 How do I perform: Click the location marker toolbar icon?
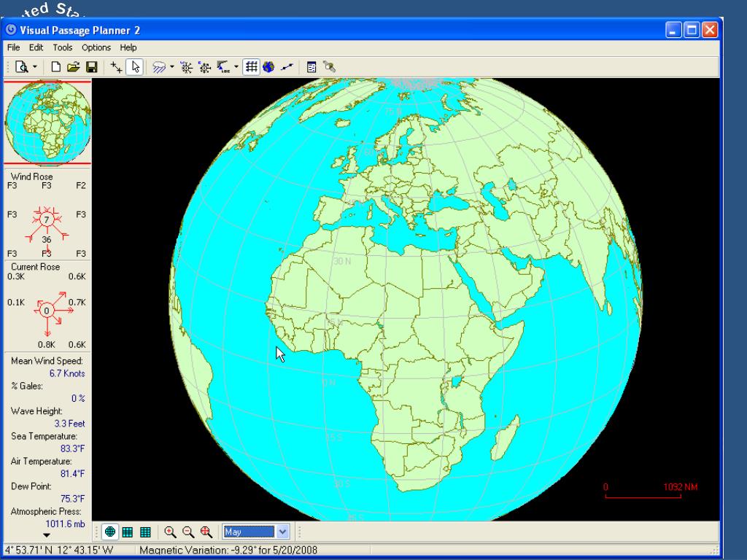[223, 67]
